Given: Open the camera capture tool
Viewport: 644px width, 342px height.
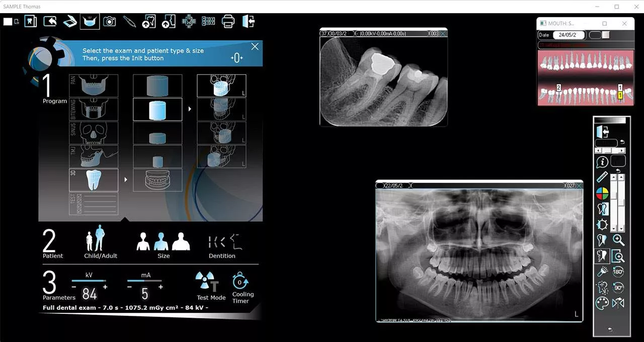Looking at the screenshot, I should [x=109, y=21].
